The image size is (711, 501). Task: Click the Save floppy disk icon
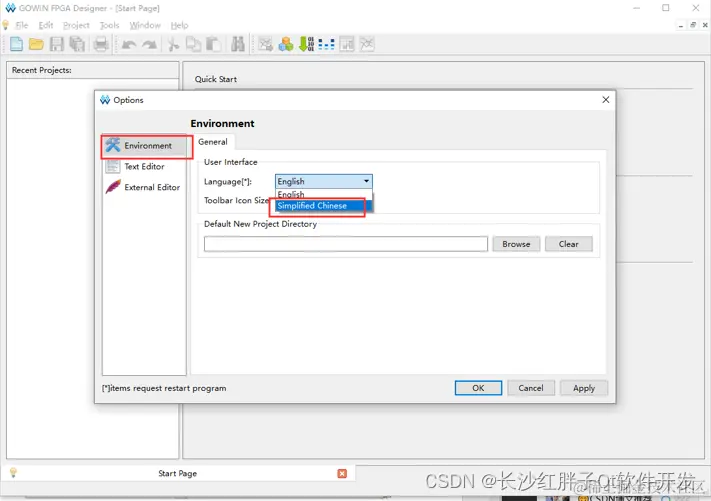(x=57, y=44)
